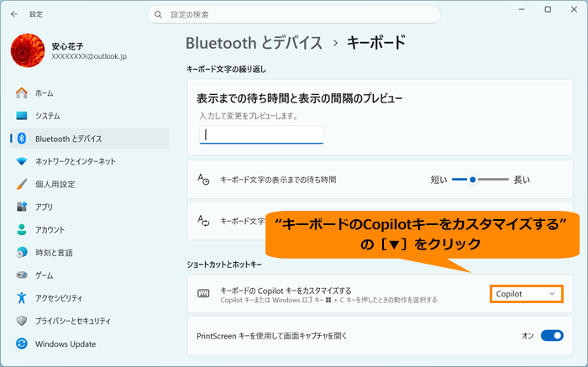This screenshot has width=588, height=367.
Task: Click the Gaming controller icon
Action: [21, 275]
